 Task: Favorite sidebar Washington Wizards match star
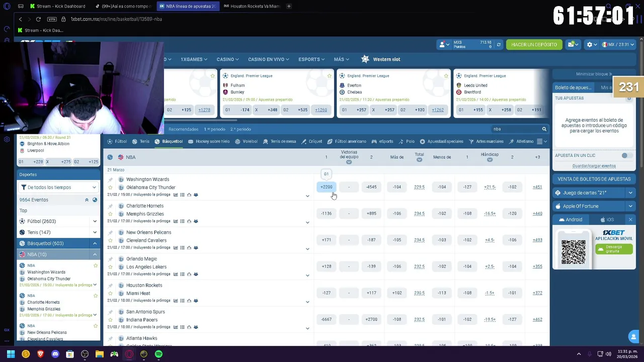pos(95,265)
